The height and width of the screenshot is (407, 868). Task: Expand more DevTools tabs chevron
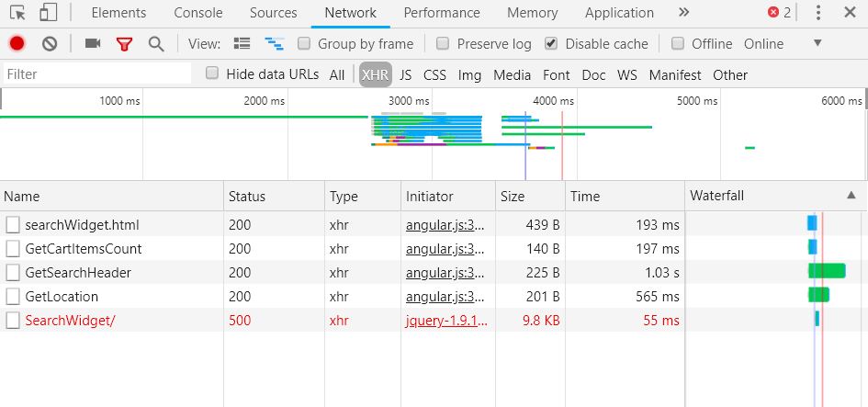pos(683,13)
